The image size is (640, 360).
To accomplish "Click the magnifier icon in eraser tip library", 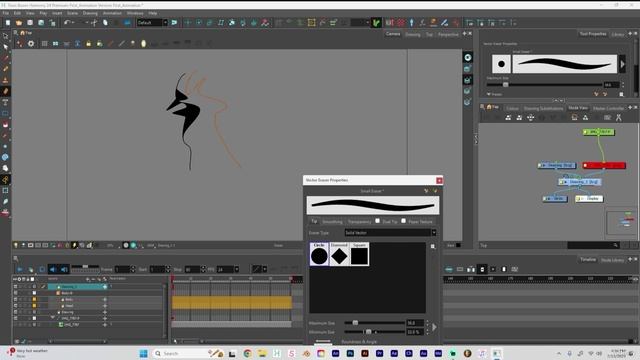I will [433, 247].
